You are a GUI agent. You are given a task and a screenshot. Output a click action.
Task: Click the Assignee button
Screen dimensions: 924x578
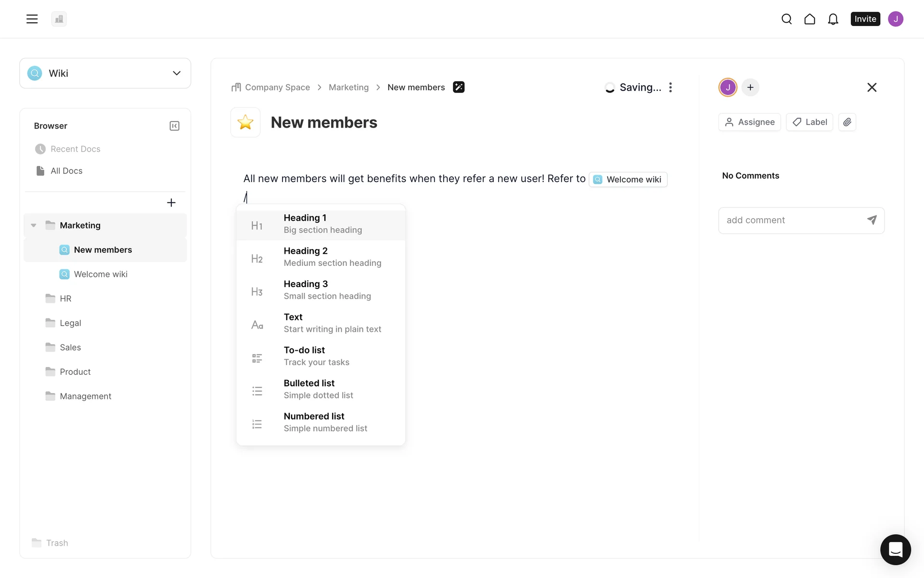click(749, 122)
